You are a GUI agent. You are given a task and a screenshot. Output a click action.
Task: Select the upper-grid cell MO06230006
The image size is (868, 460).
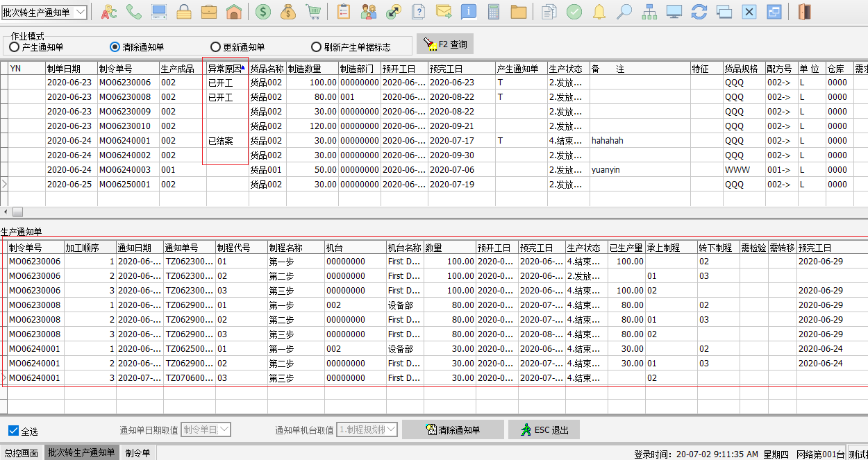(128, 83)
